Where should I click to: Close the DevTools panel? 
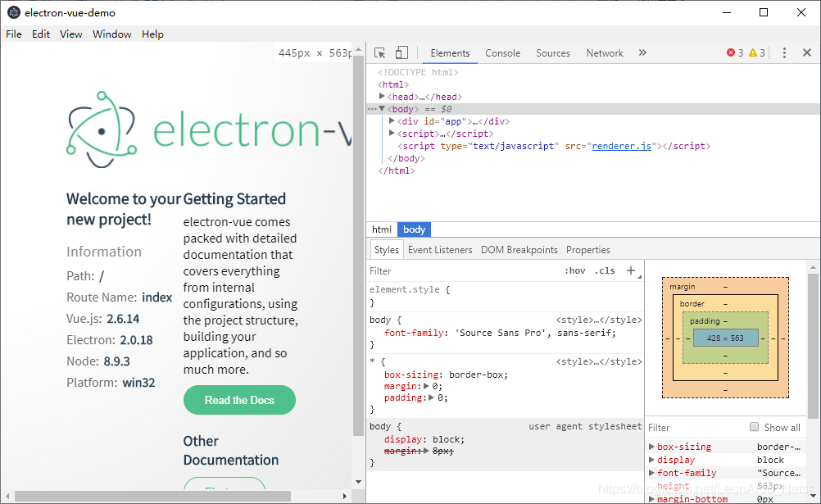[807, 52]
